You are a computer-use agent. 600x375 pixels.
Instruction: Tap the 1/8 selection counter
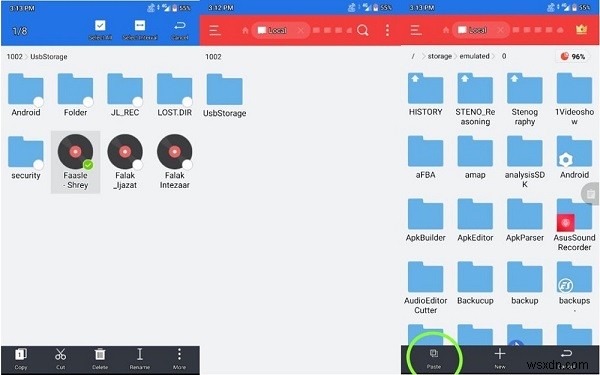(x=20, y=31)
